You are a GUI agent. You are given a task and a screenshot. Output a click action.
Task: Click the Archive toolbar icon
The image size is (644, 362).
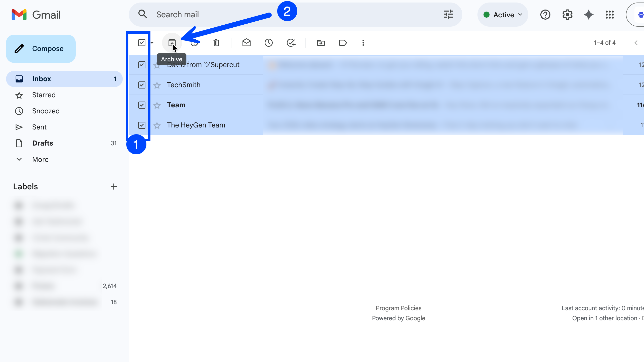coord(172,42)
